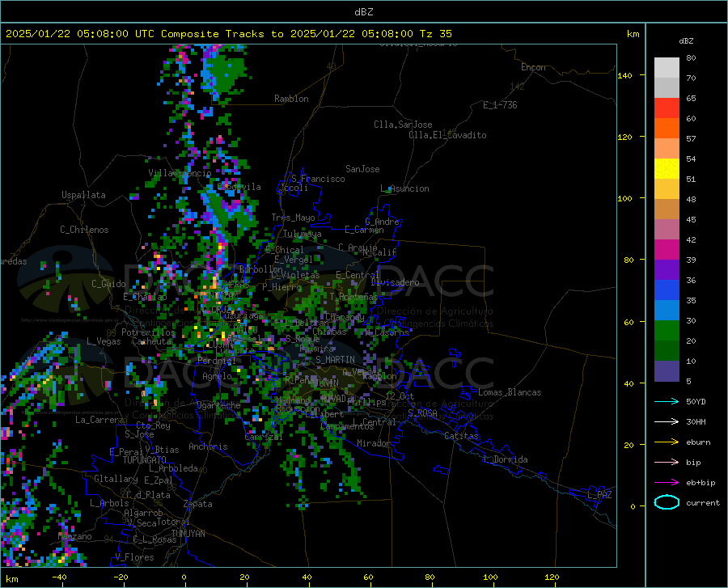Click the 'Encon' map label

point(533,67)
